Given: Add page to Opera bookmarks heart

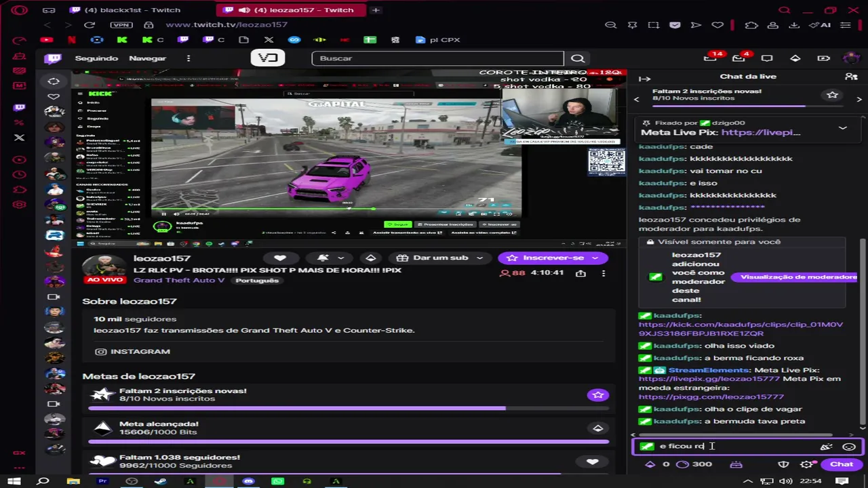Looking at the screenshot, I should 717,25.
